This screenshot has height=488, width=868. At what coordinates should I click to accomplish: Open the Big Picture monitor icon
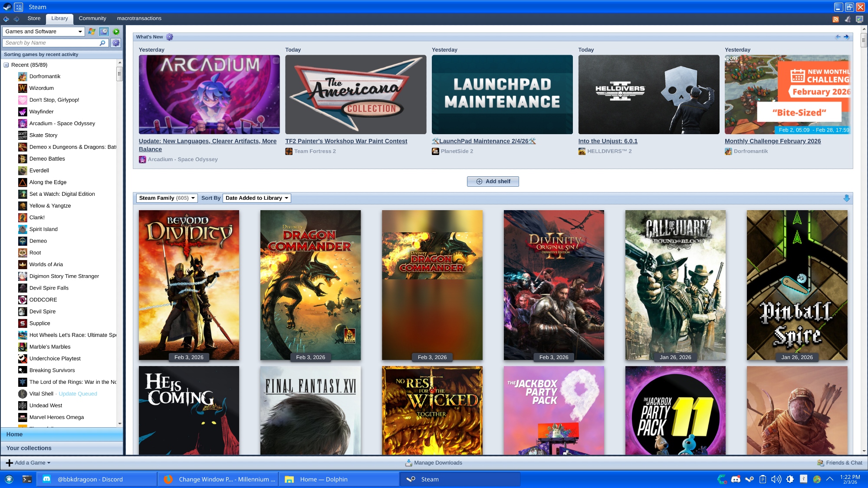pyautogui.click(x=859, y=19)
